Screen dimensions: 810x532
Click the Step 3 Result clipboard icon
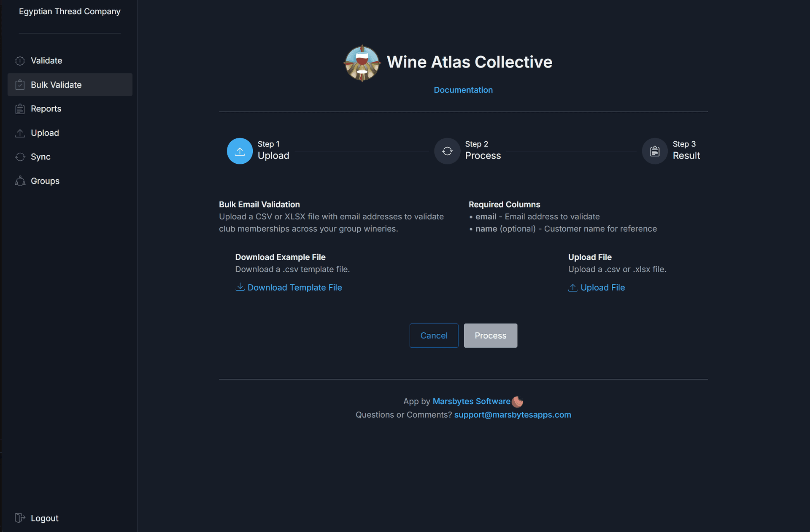click(655, 151)
